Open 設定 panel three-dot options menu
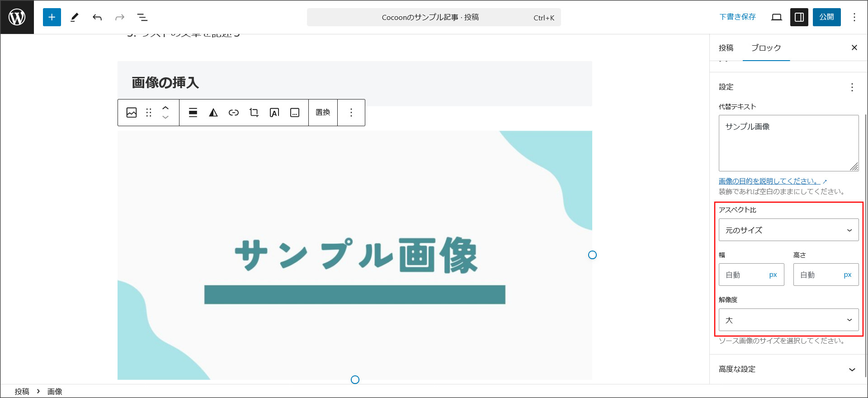The image size is (868, 398). pyautogui.click(x=852, y=87)
